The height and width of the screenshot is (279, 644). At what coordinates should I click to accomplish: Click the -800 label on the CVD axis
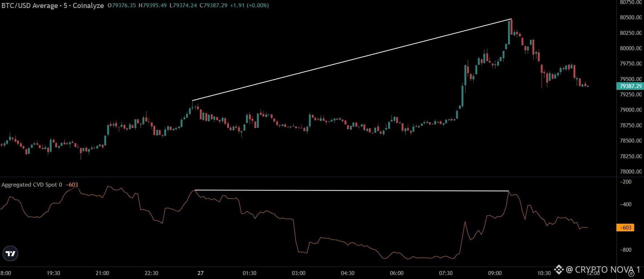[x=625, y=250]
